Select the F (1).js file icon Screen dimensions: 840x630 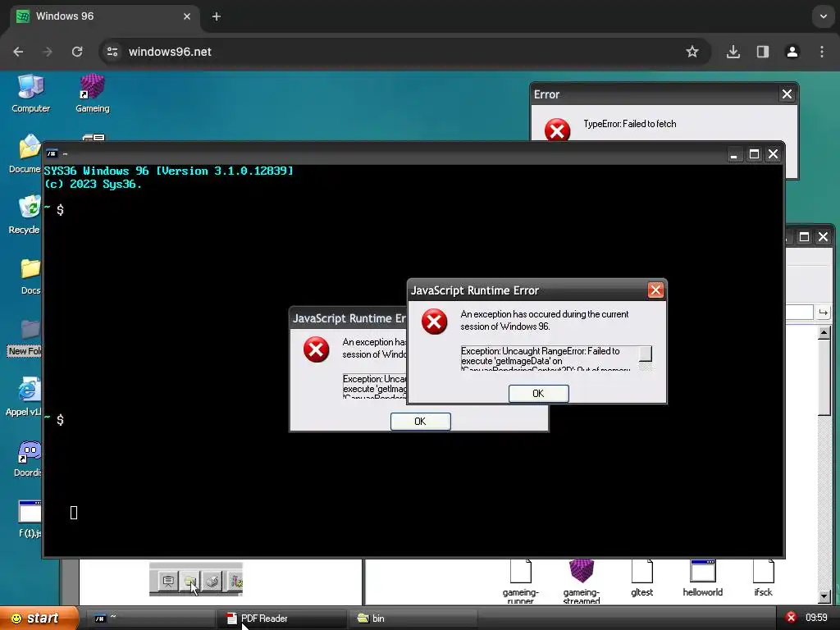[x=30, y=518]
